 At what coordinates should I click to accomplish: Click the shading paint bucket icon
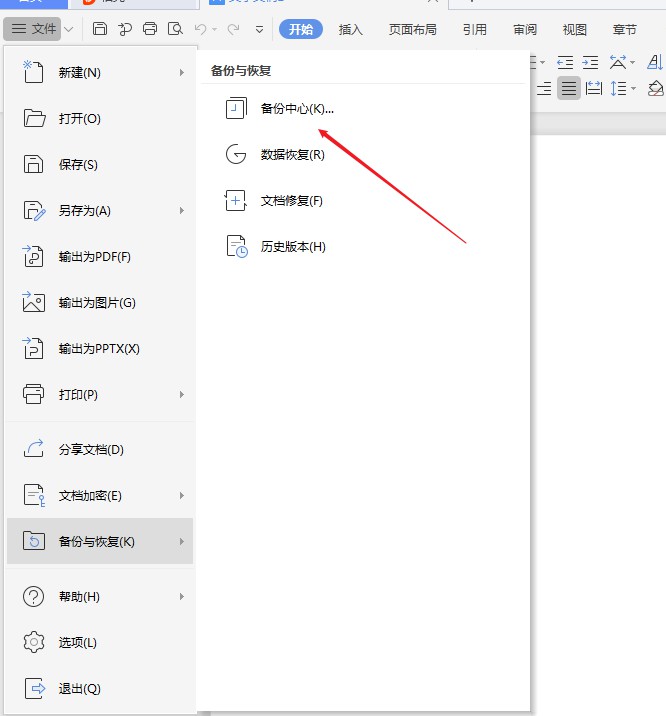coord(656,88)
